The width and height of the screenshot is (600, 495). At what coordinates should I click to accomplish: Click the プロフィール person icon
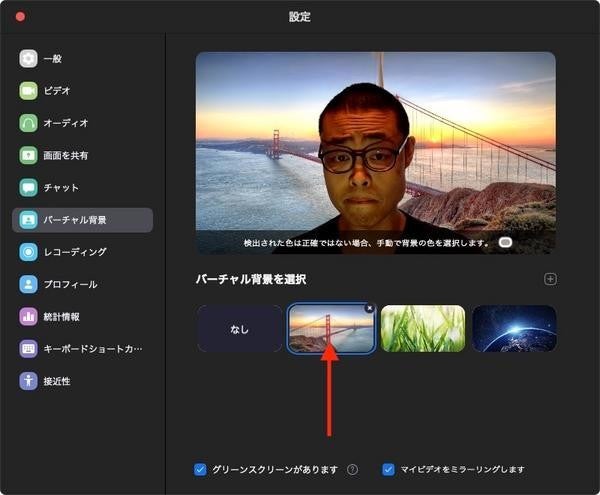[28, 284]
